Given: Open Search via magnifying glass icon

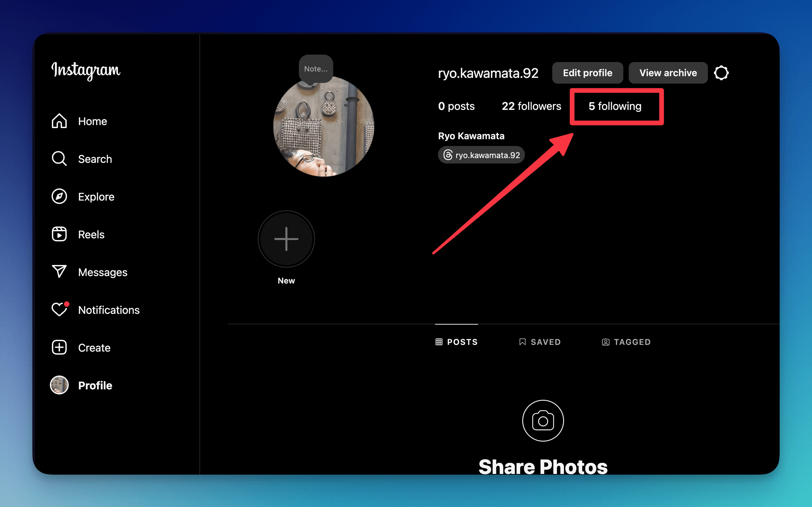Looking at the screenshot, I should pos(59,158).
